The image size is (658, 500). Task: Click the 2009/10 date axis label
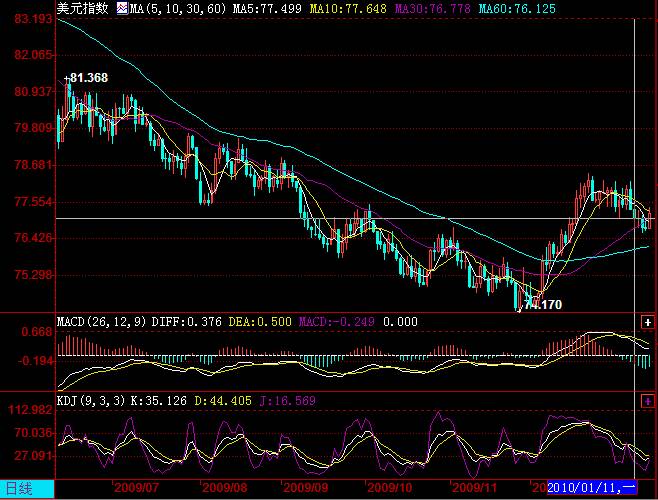(390, 488)
